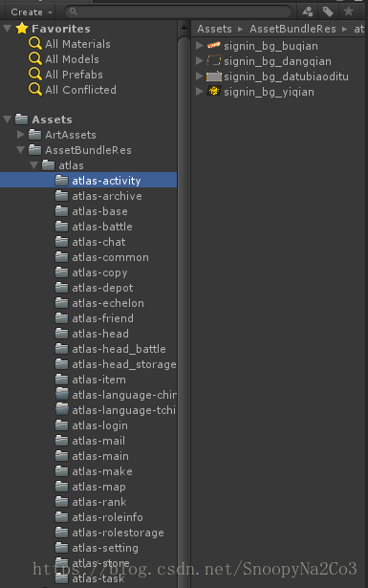Click the atlas-copy folder icon
The width and height of the screenshot is (368, 588).
coord(61,272)
